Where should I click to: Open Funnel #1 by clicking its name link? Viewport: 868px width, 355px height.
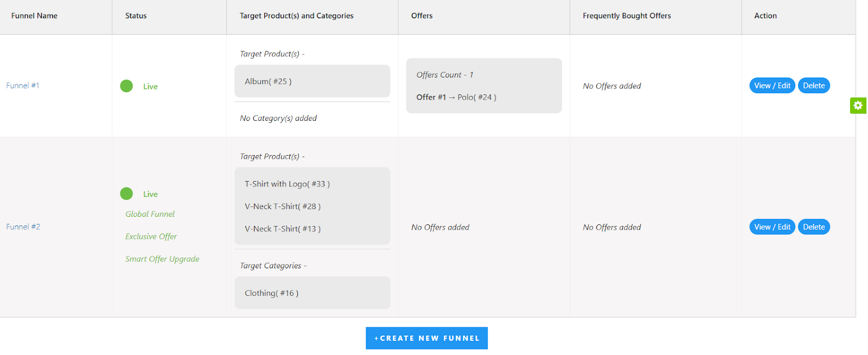point(22,85)
